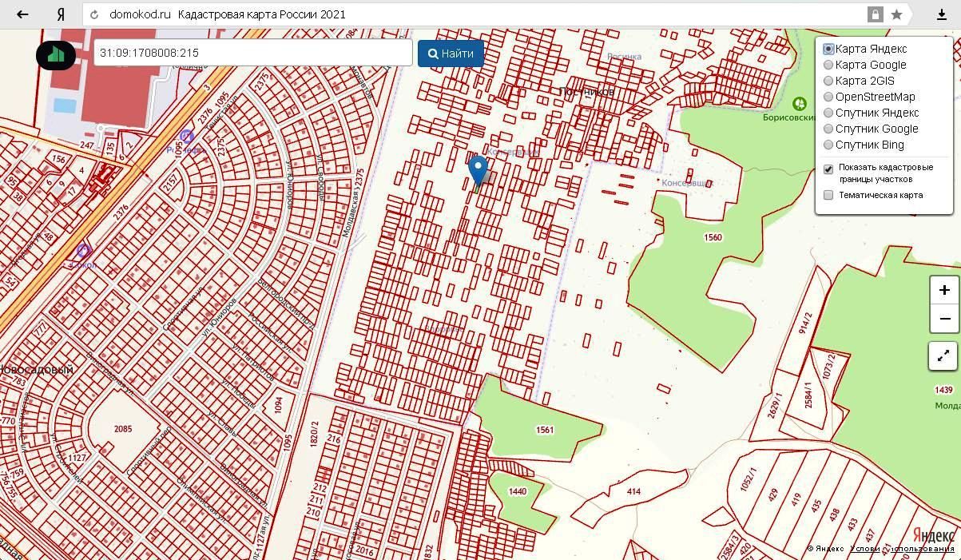
Task: Bookmark the page with the star icon
Action: [x=896, y=14]
